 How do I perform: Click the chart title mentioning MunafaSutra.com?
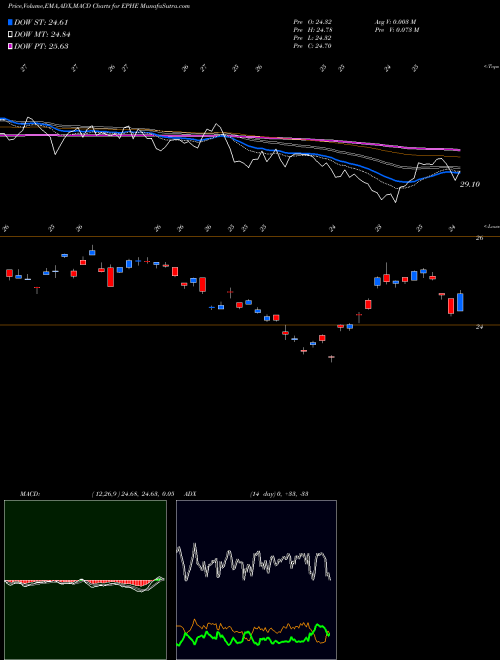click(99, 6)
